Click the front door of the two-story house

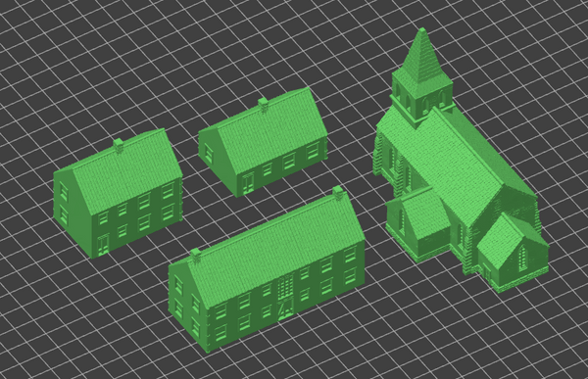tap(104, 244)
